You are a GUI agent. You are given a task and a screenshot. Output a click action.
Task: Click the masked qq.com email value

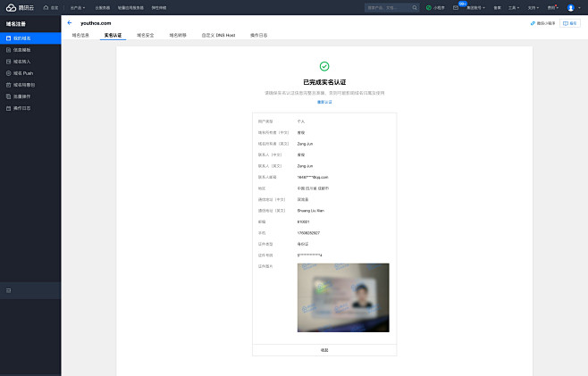313,177
